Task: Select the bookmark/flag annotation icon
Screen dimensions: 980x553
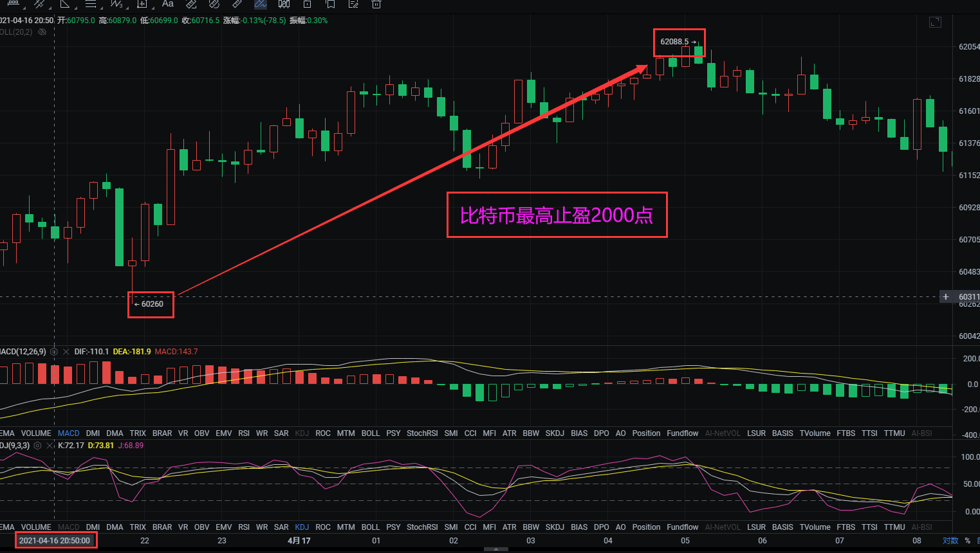Action: point(329,5)
